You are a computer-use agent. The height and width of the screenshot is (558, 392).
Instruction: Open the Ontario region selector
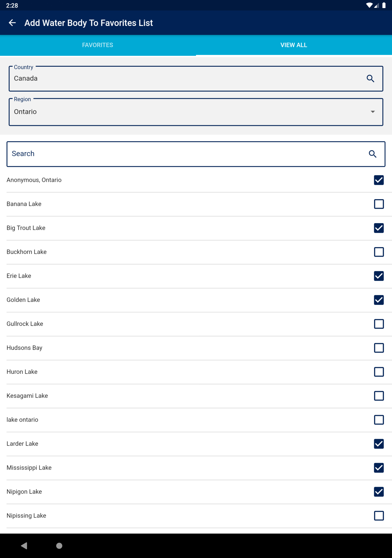click(x=196, y=112)
